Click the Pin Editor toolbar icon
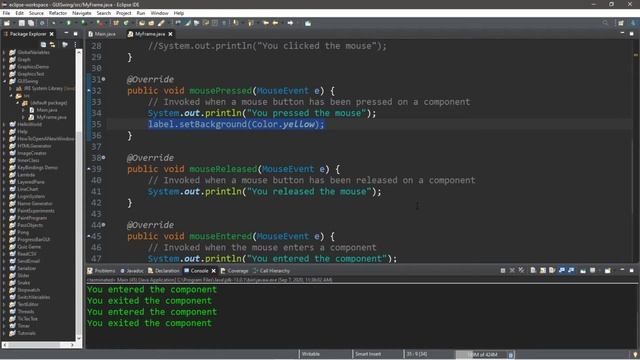Screen dimensions: 640x360 point(308,23)
